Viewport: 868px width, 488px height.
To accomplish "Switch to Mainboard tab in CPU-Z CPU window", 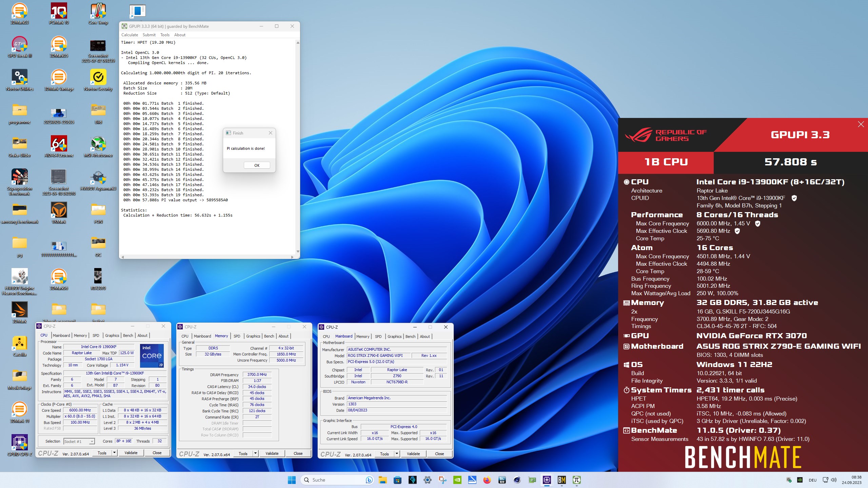I will [x=61, y=335].
